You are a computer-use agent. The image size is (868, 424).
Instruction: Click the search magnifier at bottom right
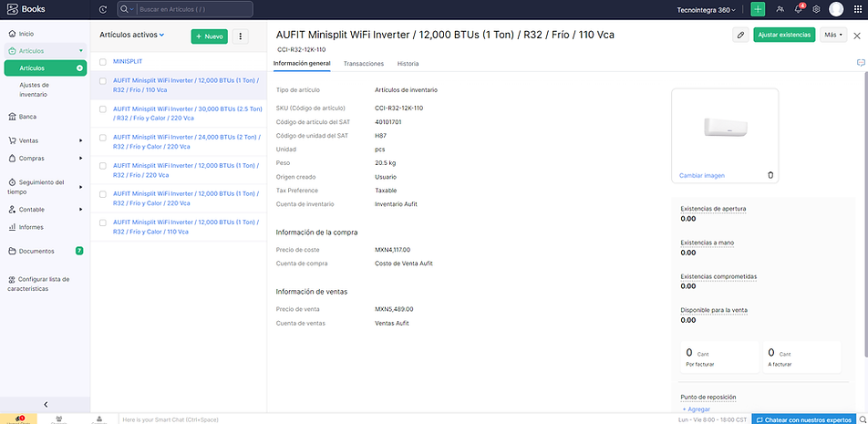coord(862,419)
